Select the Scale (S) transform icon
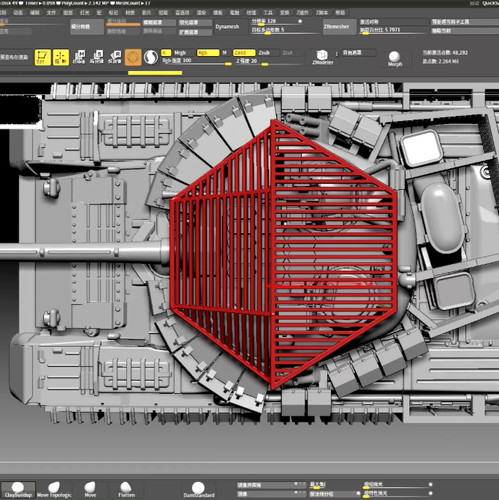This screenshot has height=500, width=499. point(97,57)
